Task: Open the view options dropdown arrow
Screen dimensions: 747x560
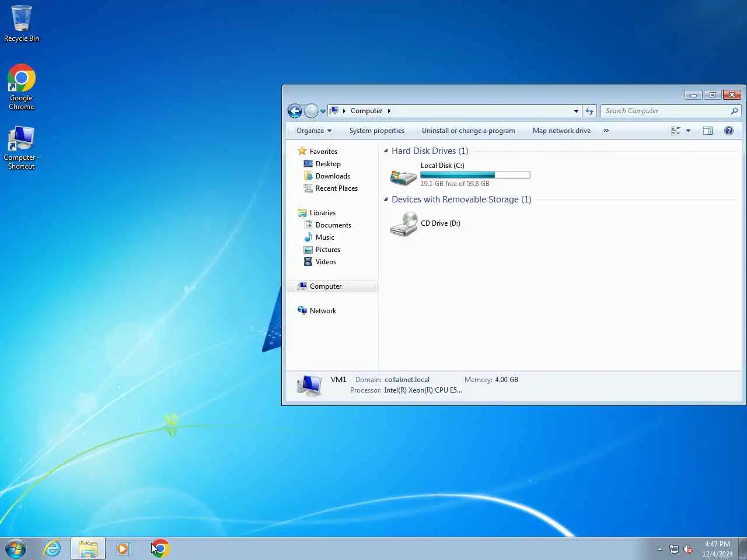Action: pyautogui.click(x=688, y=131)
